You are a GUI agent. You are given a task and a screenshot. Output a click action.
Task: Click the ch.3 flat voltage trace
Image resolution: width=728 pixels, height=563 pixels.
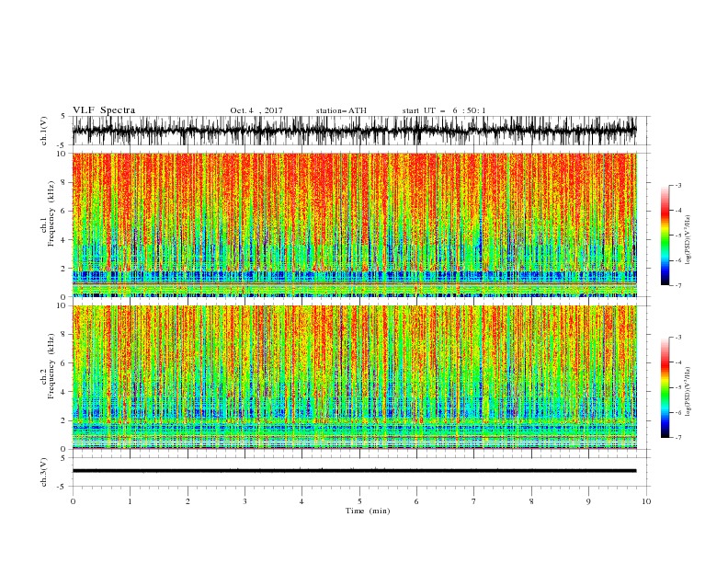coord(354,471)
